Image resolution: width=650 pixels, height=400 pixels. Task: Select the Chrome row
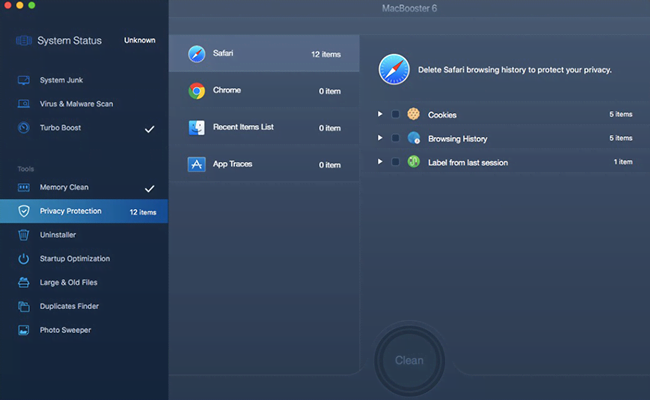[264, 90]
